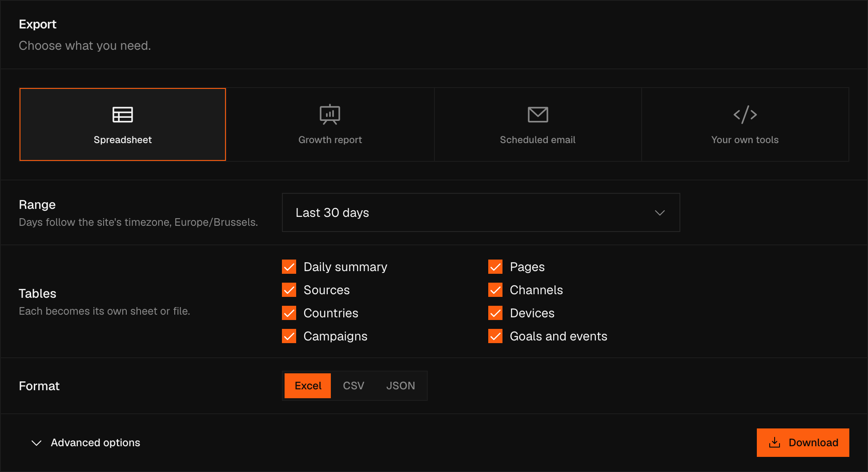Choose the Spreadsheet export type label

(x=123, y=140)
